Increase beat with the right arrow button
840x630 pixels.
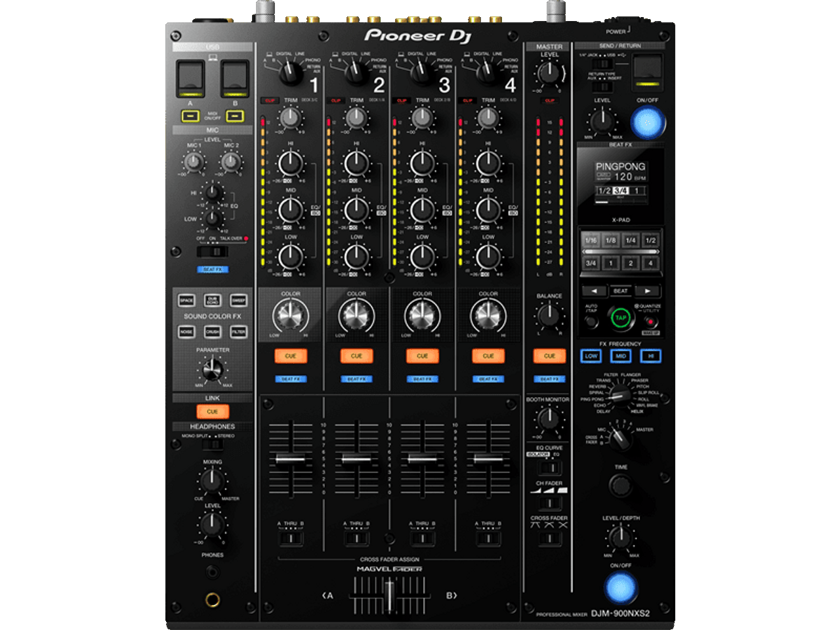(x=648, y=291)
